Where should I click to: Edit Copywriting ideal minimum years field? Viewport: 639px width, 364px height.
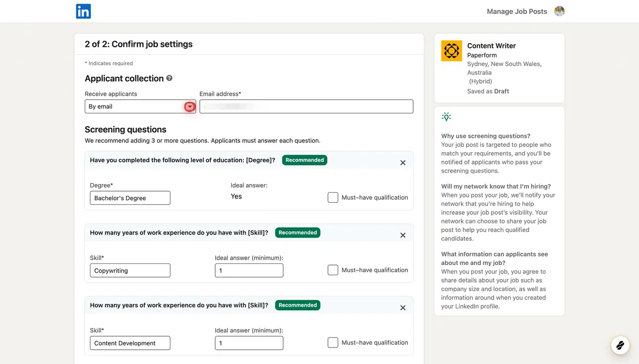(249, 270)
